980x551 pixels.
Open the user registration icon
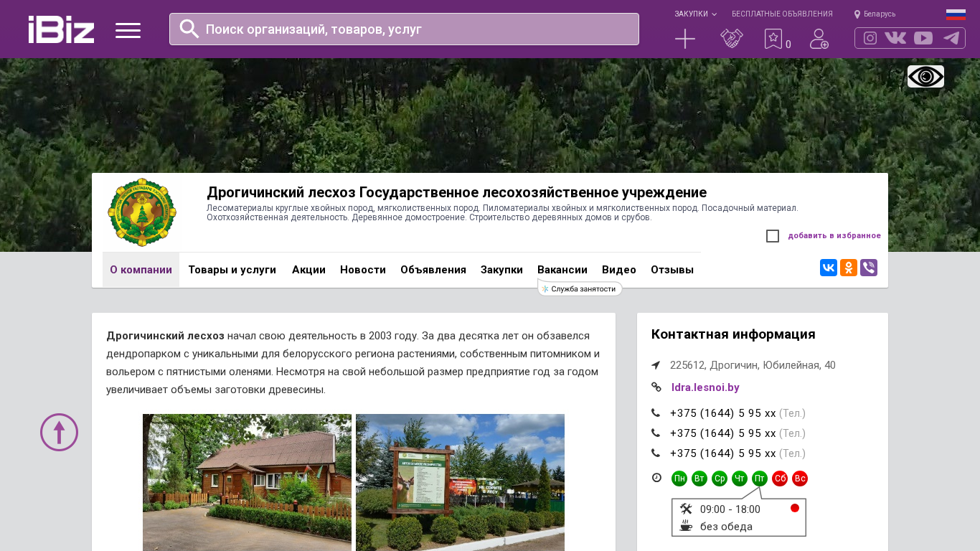pyautogui.click(x=819, y=39)
